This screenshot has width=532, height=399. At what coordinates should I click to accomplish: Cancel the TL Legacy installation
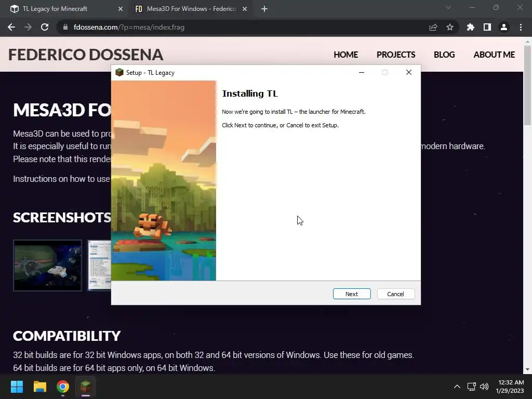click(395, 294)
